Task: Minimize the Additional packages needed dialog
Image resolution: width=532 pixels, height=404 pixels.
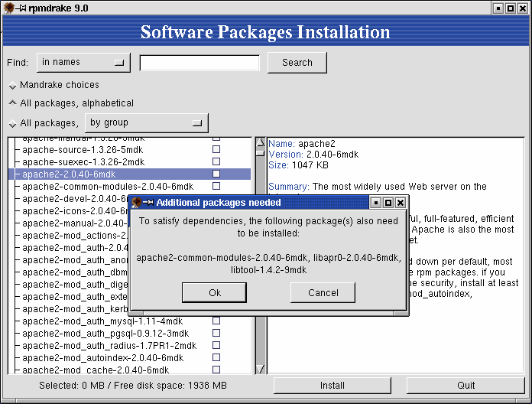Action: click(x=376, y=203)
